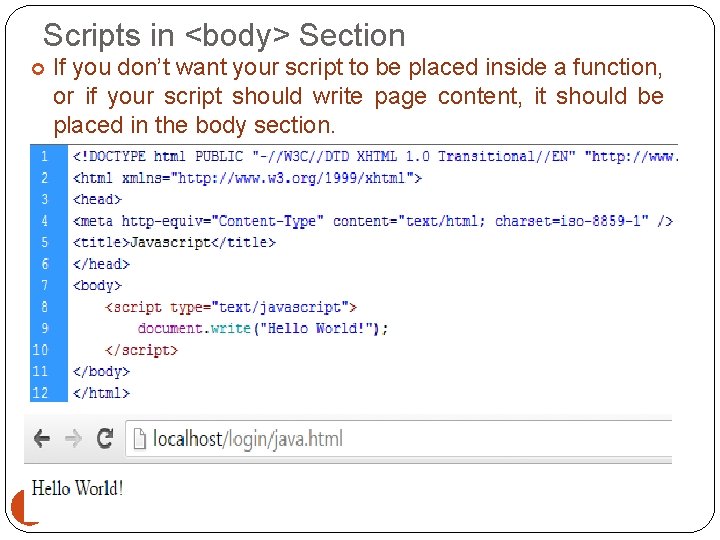Click line number 5 in code gutter
Screen dimensions: 720x540
(45, 242)
